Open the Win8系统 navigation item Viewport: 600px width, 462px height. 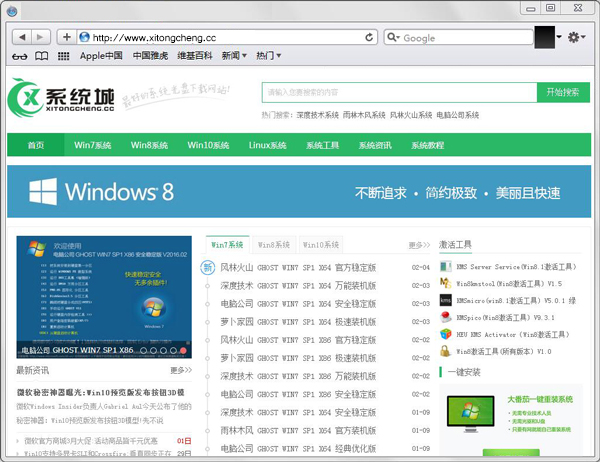(149, 145)
